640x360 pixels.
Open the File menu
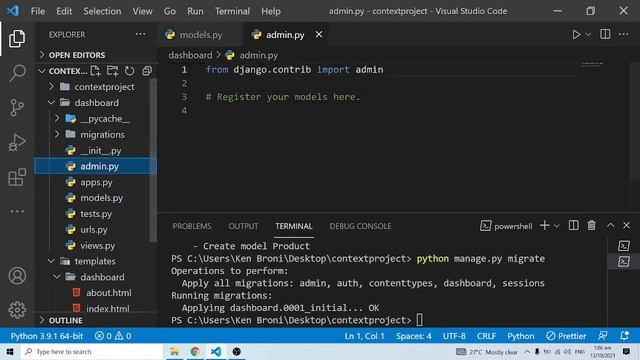(x=38, y=11)
